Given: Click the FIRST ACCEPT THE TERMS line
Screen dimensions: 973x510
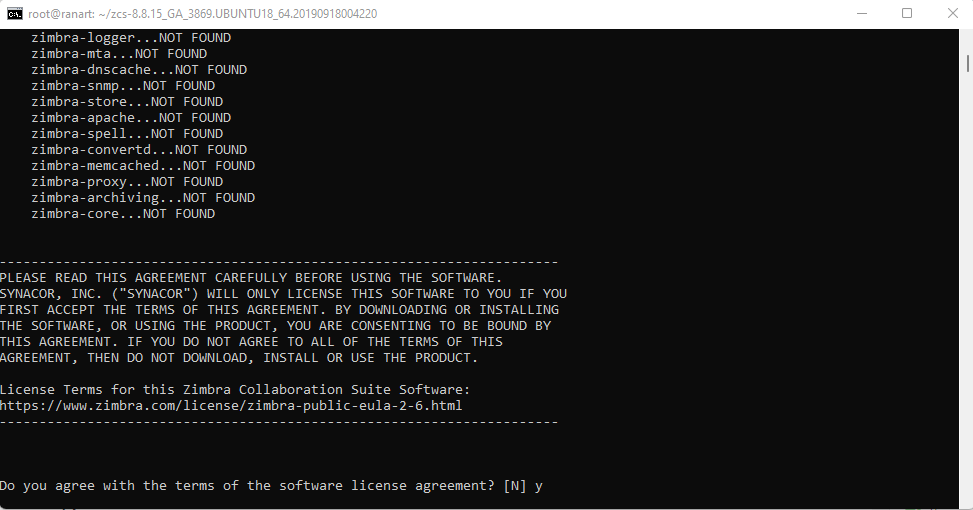Looking at the screenshot, I should tap(279, 310).
